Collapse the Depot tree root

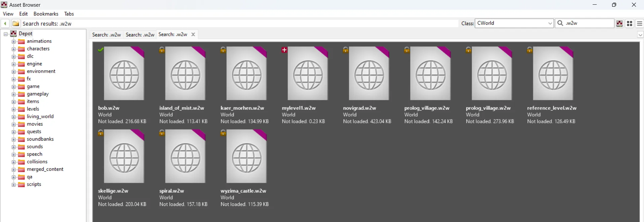(6, 34)
